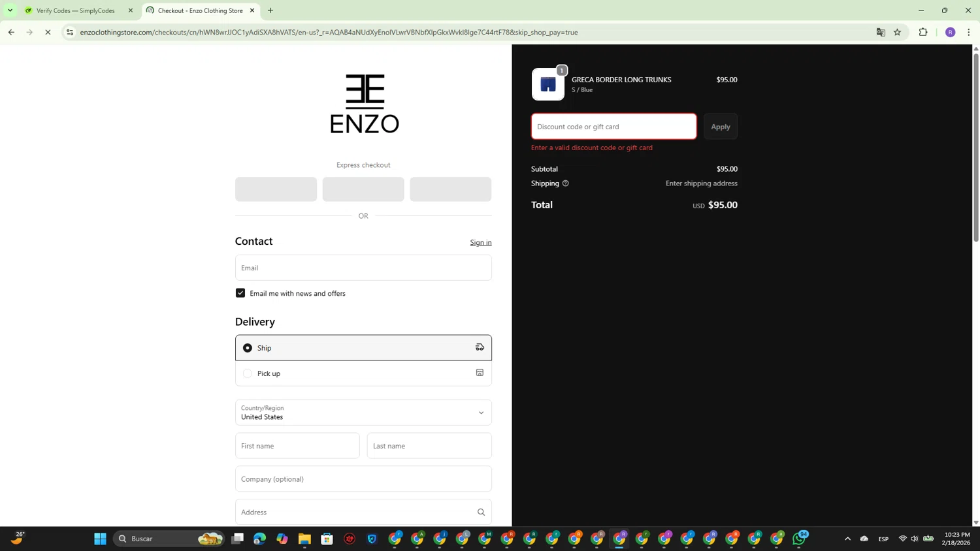Close the Verify Codes SimplyCodes tab
The height and width of the screenshot is (551, 980).
(x=131, y=10)
